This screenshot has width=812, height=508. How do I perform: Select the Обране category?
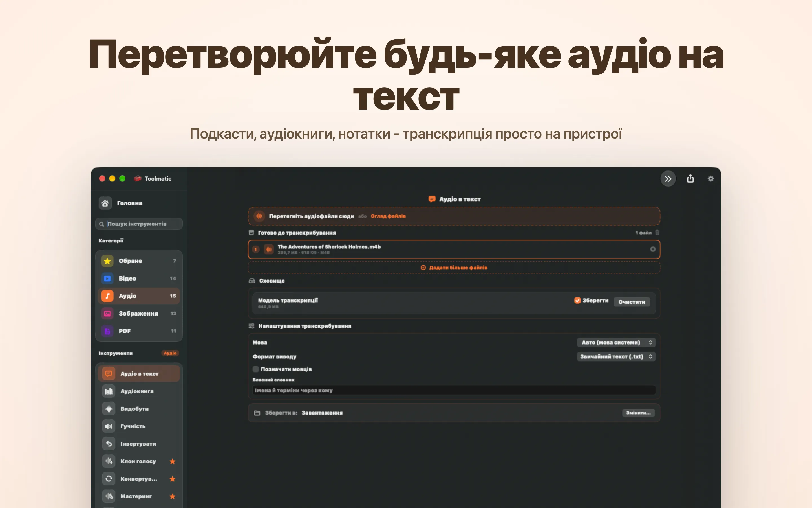tap(139, 261)
